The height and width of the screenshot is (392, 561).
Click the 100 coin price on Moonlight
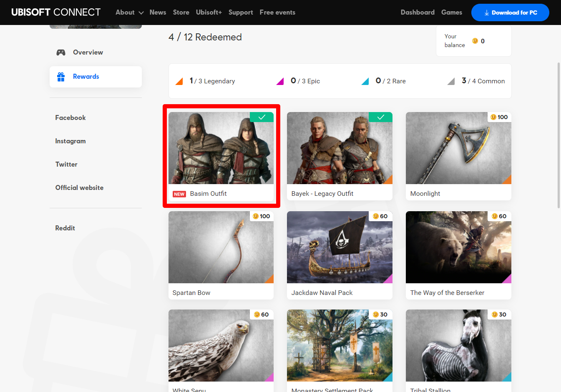(x=499, y=117)
